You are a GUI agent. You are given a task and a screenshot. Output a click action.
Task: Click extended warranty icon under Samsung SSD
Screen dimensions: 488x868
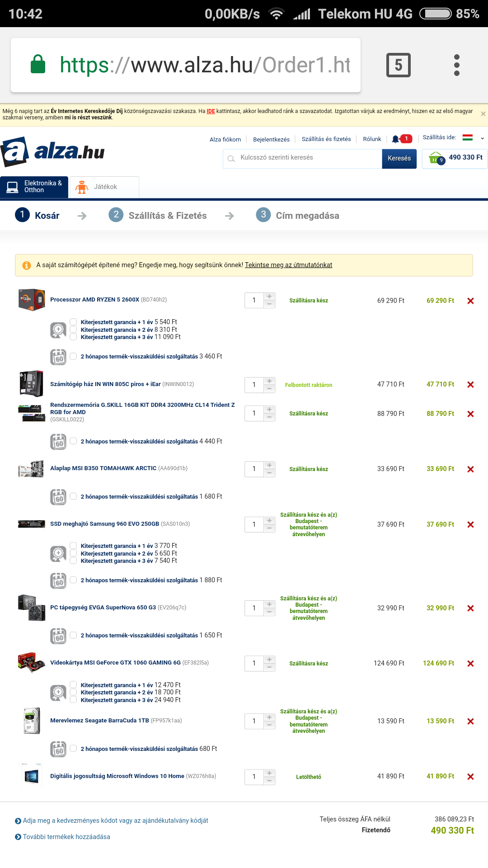(58, 553)
